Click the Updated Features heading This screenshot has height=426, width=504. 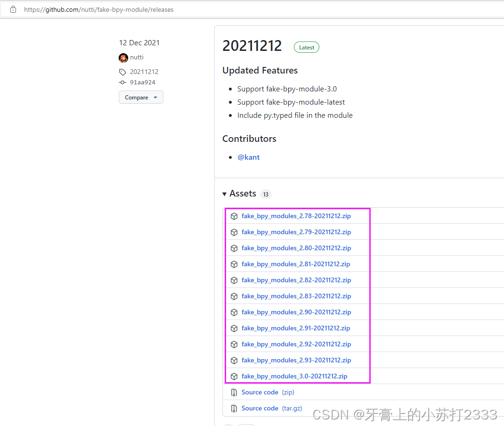(260, 70)
